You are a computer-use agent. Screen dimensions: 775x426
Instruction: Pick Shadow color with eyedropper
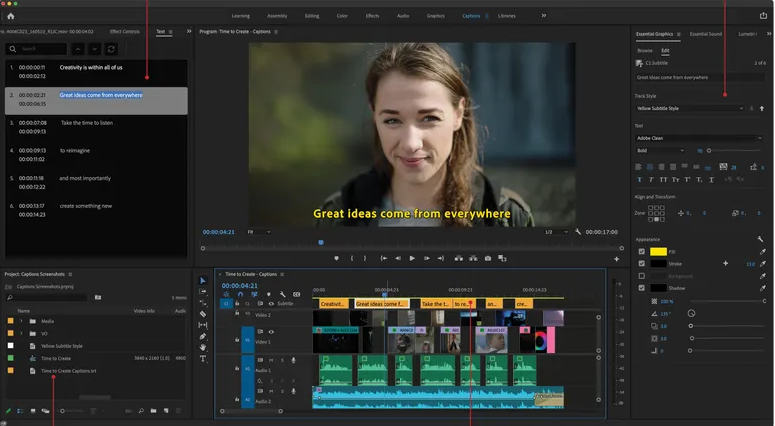(763, 288)
